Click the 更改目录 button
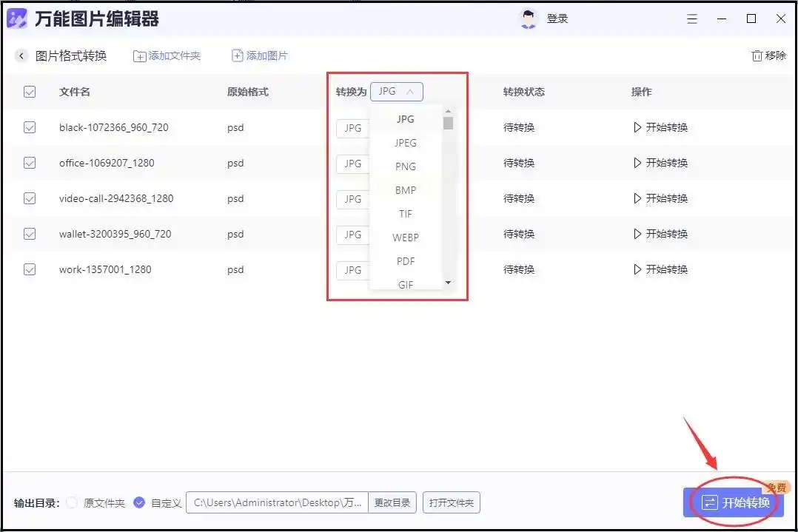 (392, 502)
